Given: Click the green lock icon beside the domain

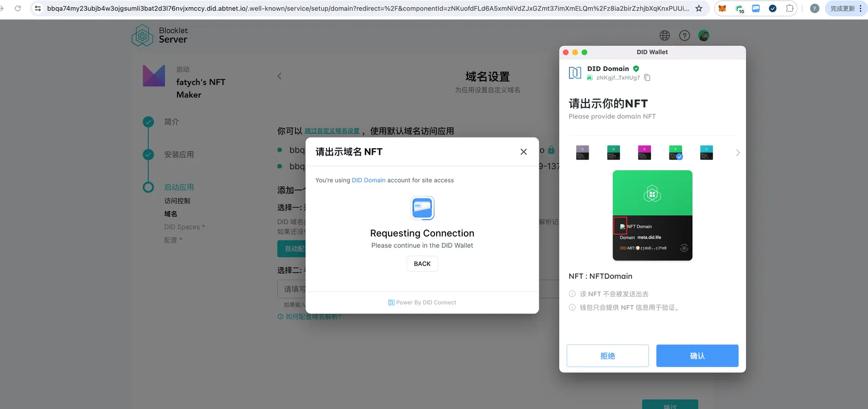Looking at the screenshot, I should pos(551,150).
